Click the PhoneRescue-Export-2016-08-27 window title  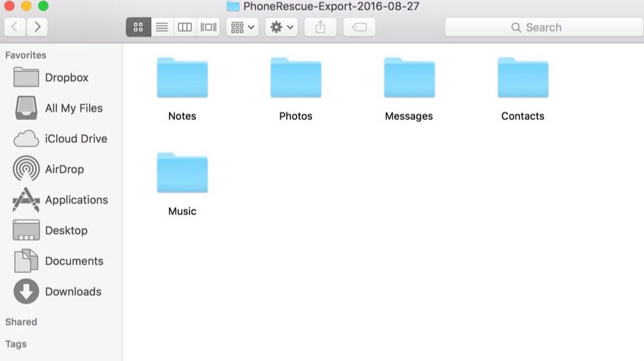click(331, 6)
